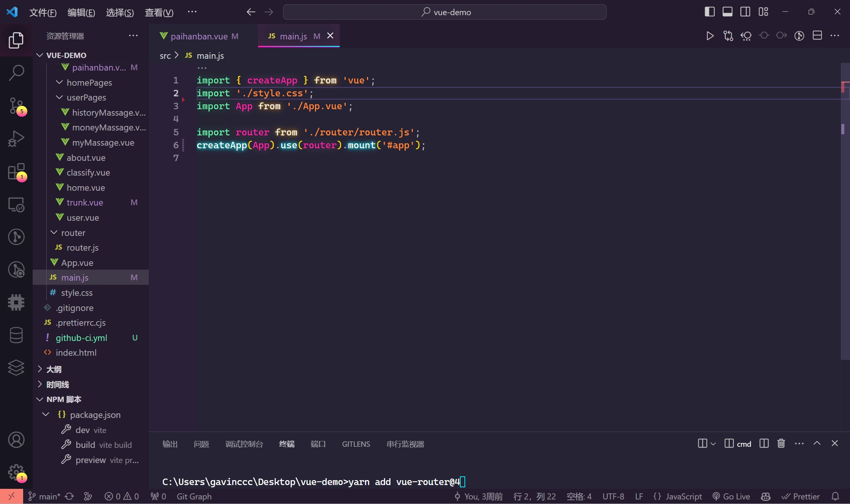Open Git Graph from status bar
Screen dimensions: 850x504
pyautogui.click(x=194, y=496)
